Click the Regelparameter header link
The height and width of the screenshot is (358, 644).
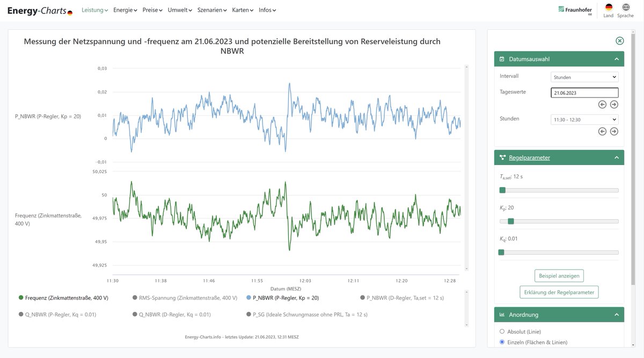click(529, 158)
